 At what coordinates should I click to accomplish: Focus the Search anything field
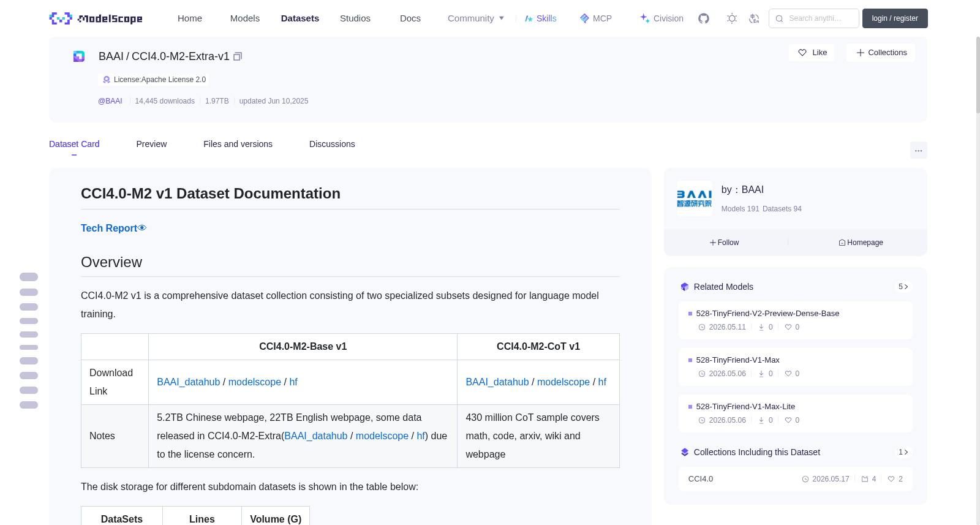[x=814, y=18]
